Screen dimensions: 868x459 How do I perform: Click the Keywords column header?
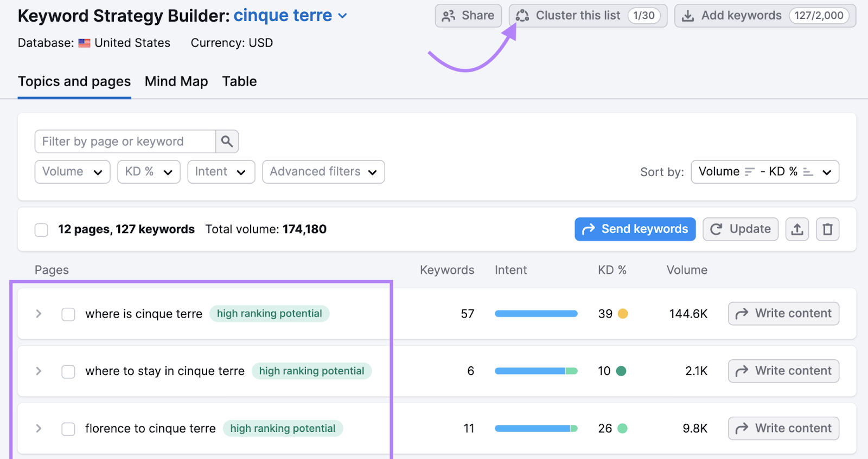pos(447,270)
